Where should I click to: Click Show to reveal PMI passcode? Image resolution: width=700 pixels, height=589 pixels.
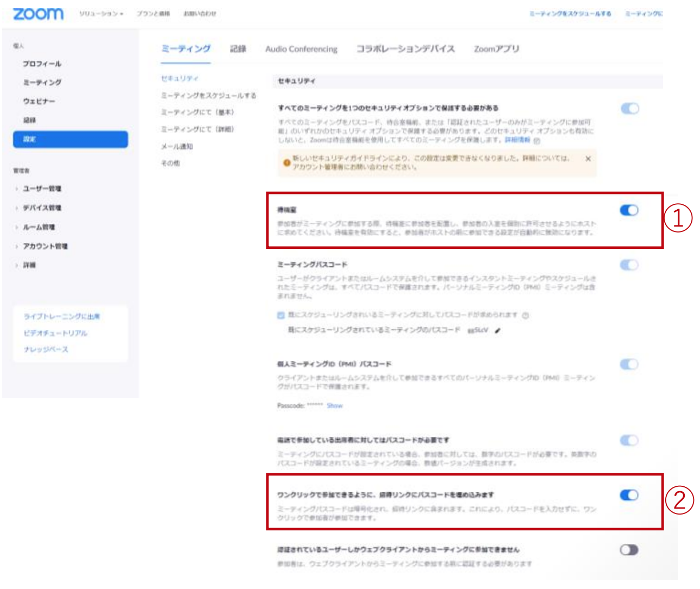tap(334, 405)
